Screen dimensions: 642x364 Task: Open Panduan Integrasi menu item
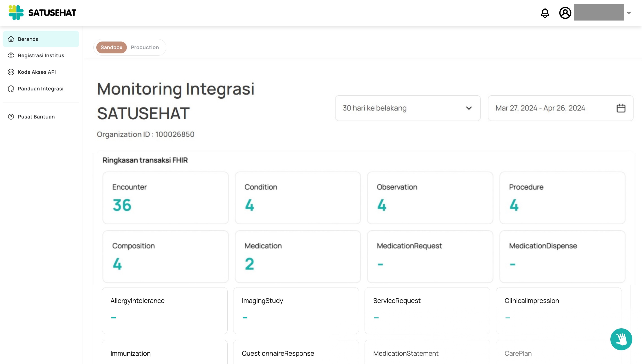[41, 89]
